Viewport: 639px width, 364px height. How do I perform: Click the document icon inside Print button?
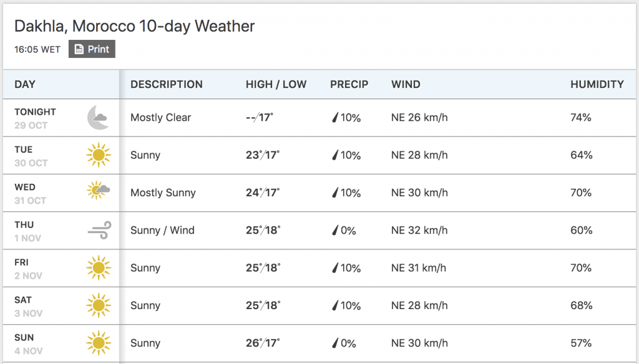pos(79,49)
